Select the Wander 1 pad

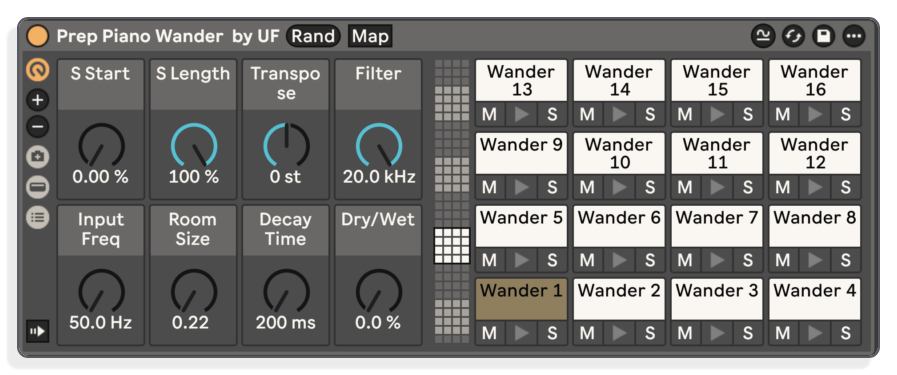point(521,300)
